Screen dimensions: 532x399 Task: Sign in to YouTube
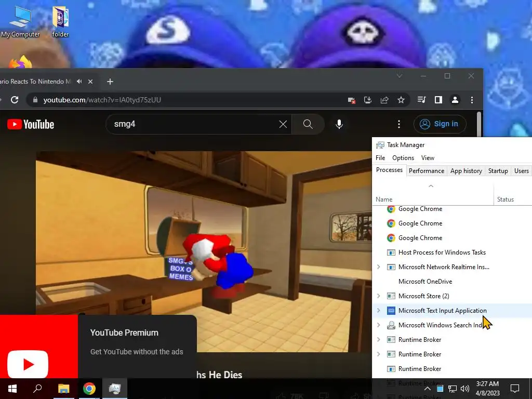click(440, 124)
